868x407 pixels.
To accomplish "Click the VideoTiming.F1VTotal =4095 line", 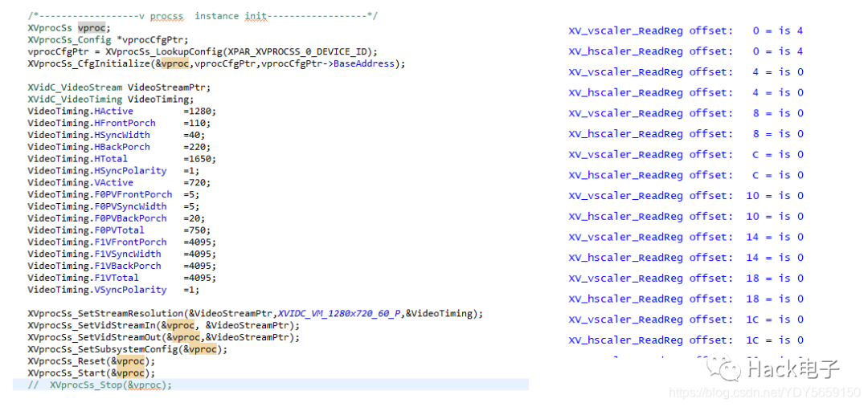I will click(122, 278).
